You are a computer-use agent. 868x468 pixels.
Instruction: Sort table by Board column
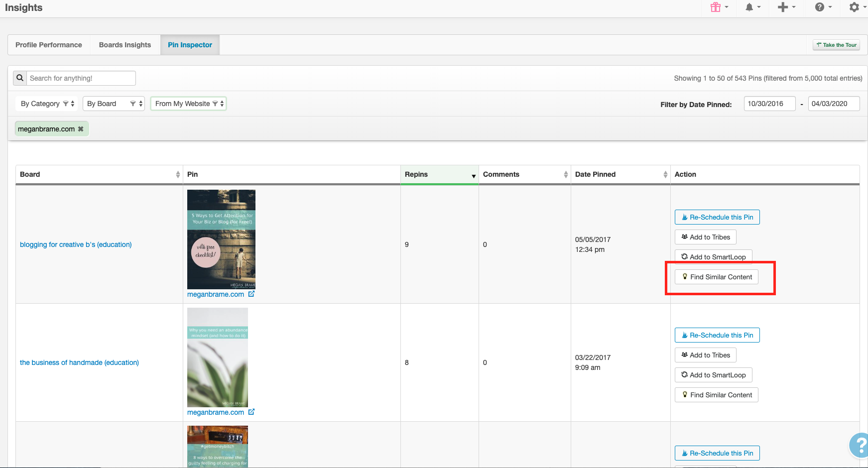[99, 174]
